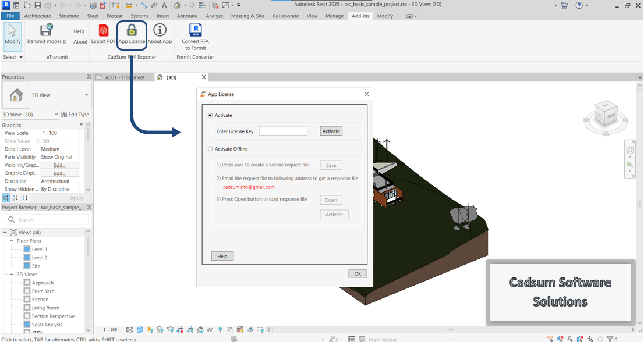The height and width of the screenshot is (342, 644).
Task: Click the Detail Level icon in view bar
Action: (130, 330)
